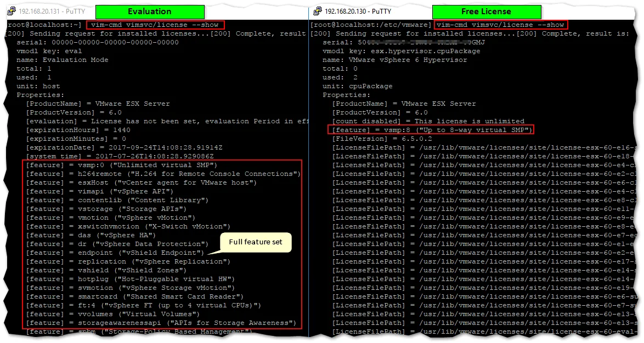
Task: Click the vim-cmd license command in the right terminal
Action: pos(500,25)
